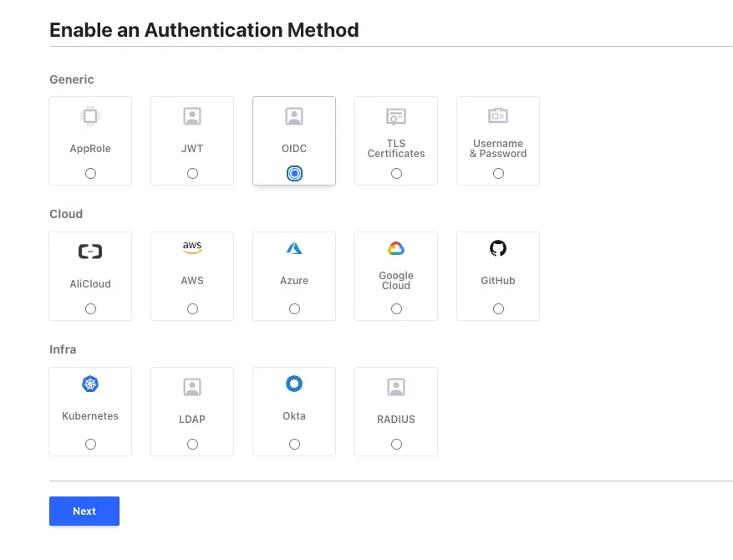Click the Google Cloud label text

pyautogui.click(x=396, y=281)
